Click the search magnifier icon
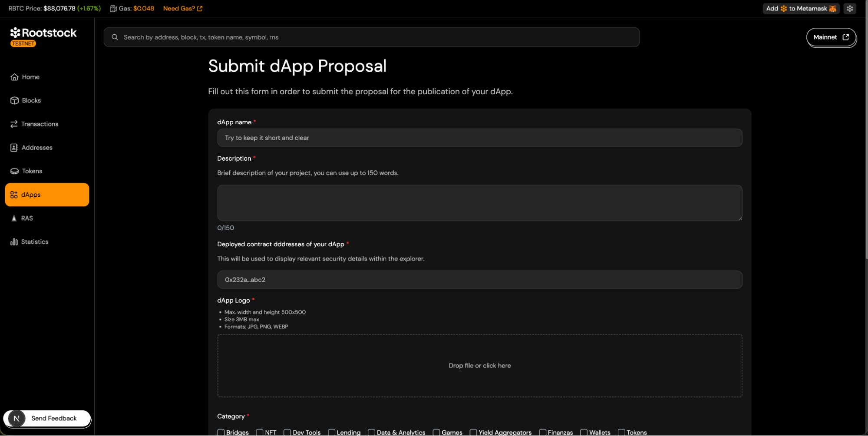 [115, 37]
